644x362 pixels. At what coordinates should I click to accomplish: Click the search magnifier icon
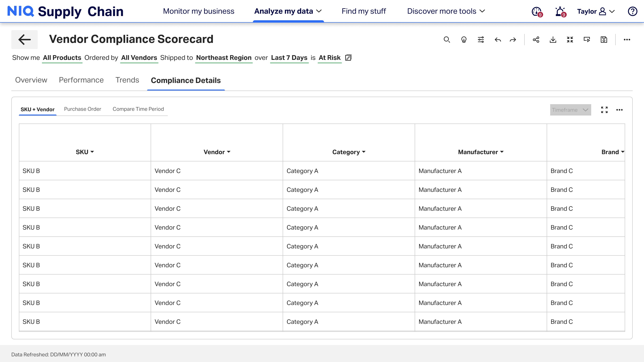(447, 40)
